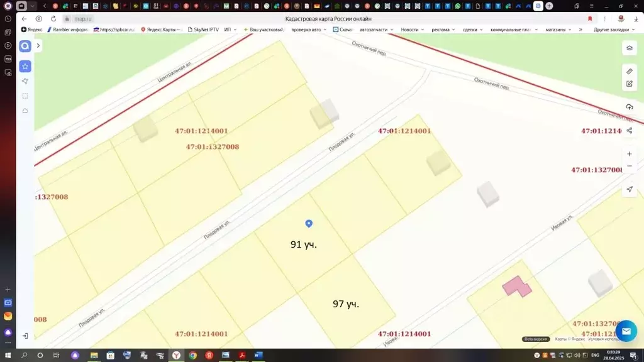
Task: Click the login icon at sidebar bottom
Action: pyautogui.click(x=25, y=336)
